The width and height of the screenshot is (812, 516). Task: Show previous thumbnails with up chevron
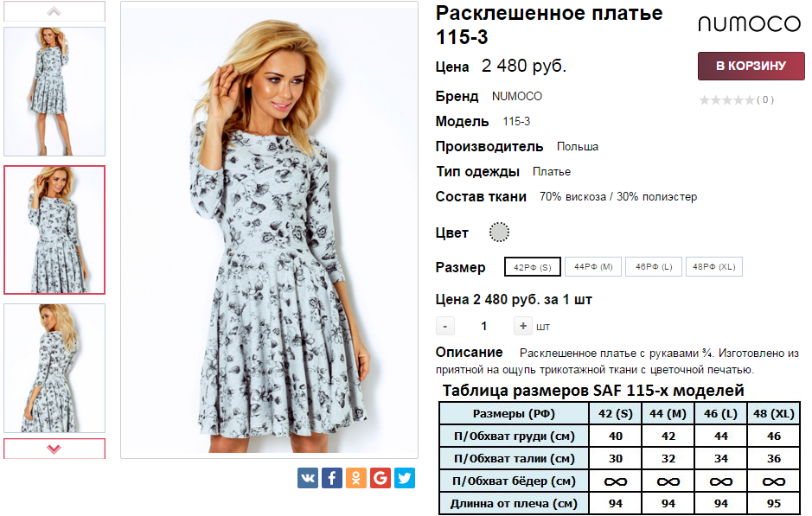pos(54,11)
